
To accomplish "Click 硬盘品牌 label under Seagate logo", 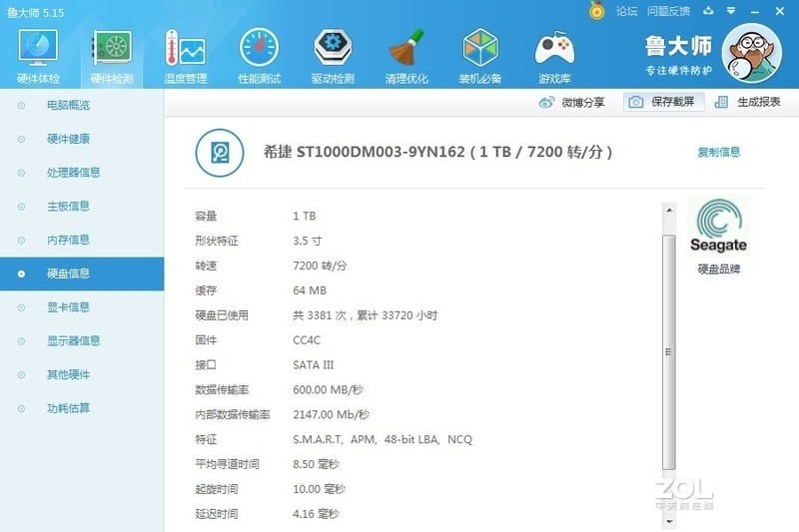I will (718, 268).
